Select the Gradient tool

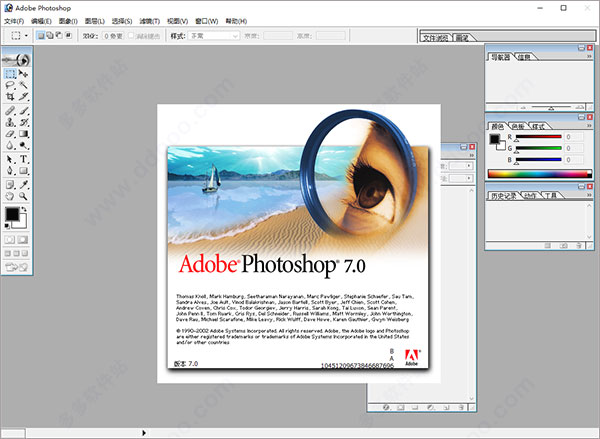click(23, 134)
